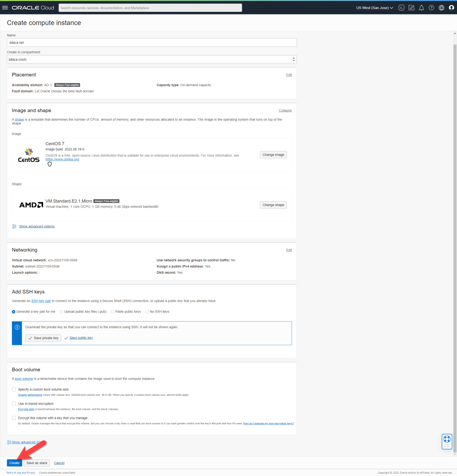The height and width of the screenshot is (476, 457).
Task: Open the boot volume documentation link
Action: (x=24, y=379)
